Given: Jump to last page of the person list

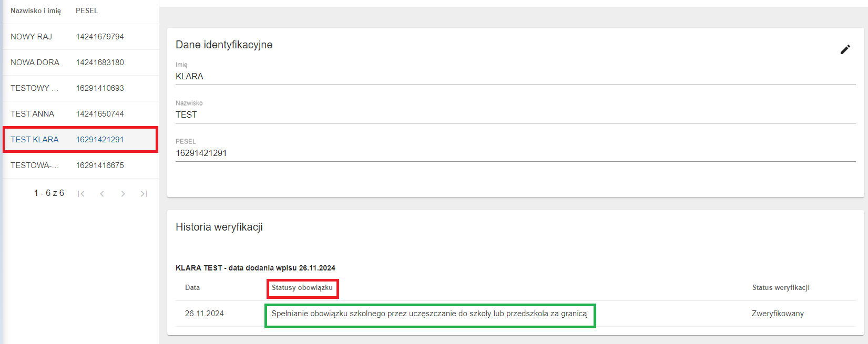Looking at the screenshot, I should [x=144, y=194].
